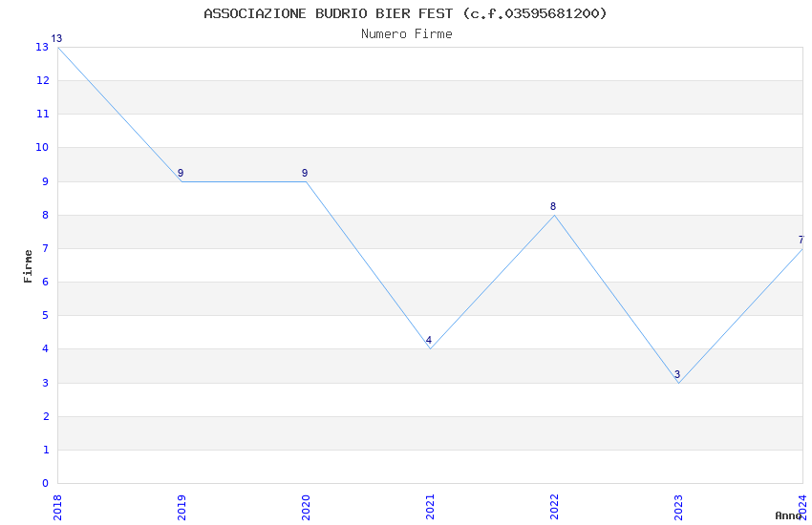Click the Anno x-axis title
Screen dimensions: 812x525
788,515
